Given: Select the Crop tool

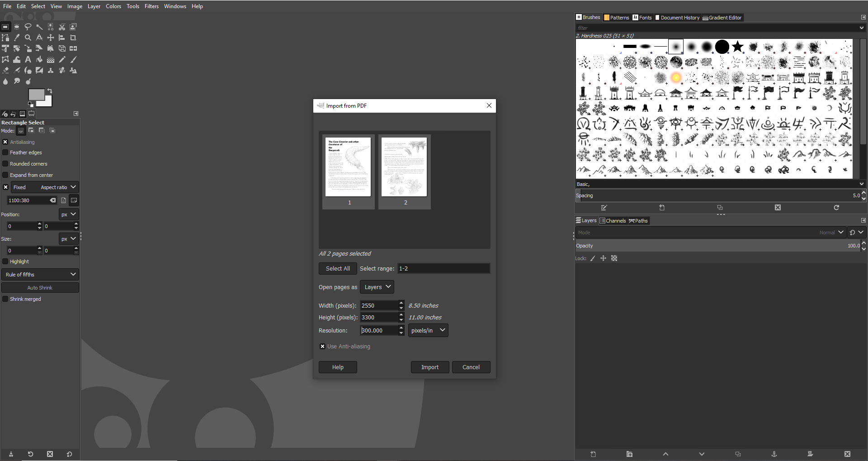Looking at the screenshot, I should [x=73, y=38].
